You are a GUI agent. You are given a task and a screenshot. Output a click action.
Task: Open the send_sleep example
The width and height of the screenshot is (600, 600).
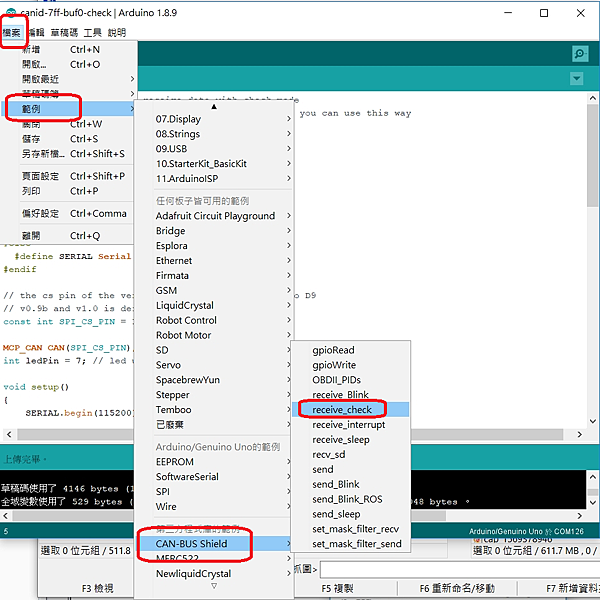[x=351, y=514]
